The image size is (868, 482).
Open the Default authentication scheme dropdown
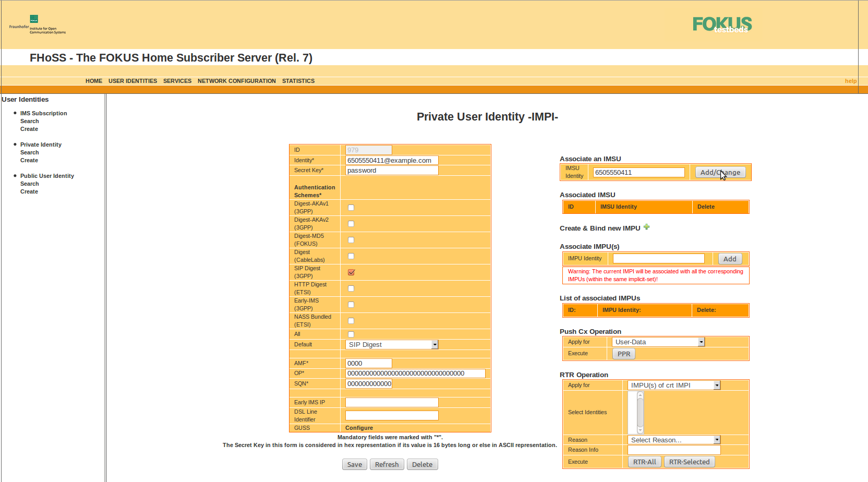click(x=392, y=345)
